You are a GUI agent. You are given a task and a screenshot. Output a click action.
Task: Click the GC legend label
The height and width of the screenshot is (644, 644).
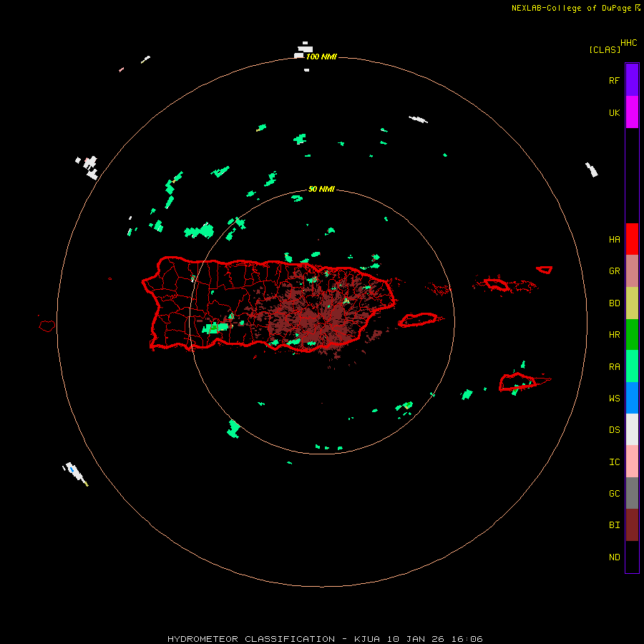[x=614, y=493]
